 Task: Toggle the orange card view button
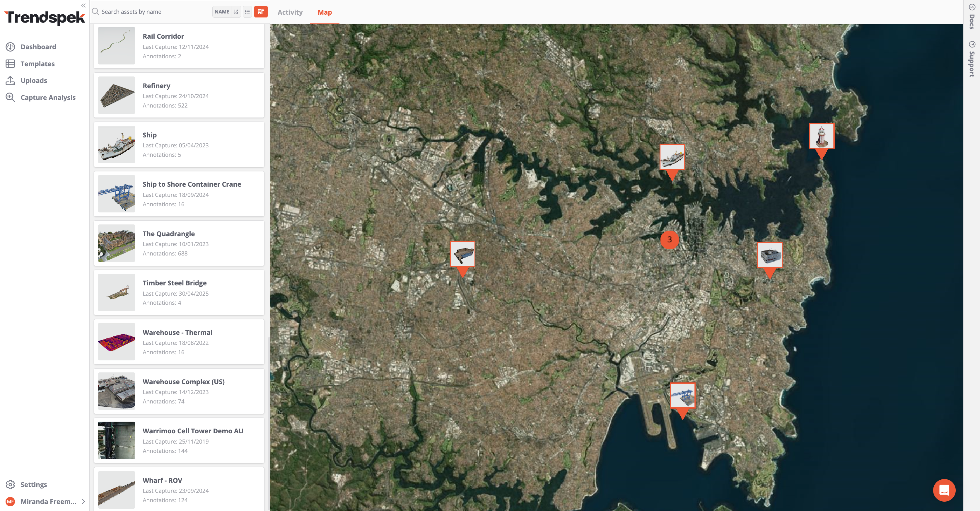pos(261,12)
